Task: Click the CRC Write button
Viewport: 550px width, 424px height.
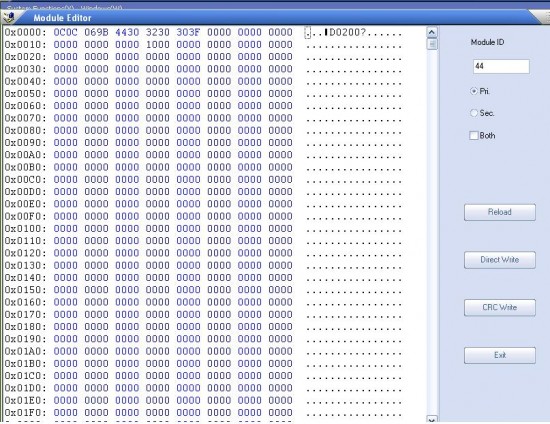Action: click(x=499, y=308)
